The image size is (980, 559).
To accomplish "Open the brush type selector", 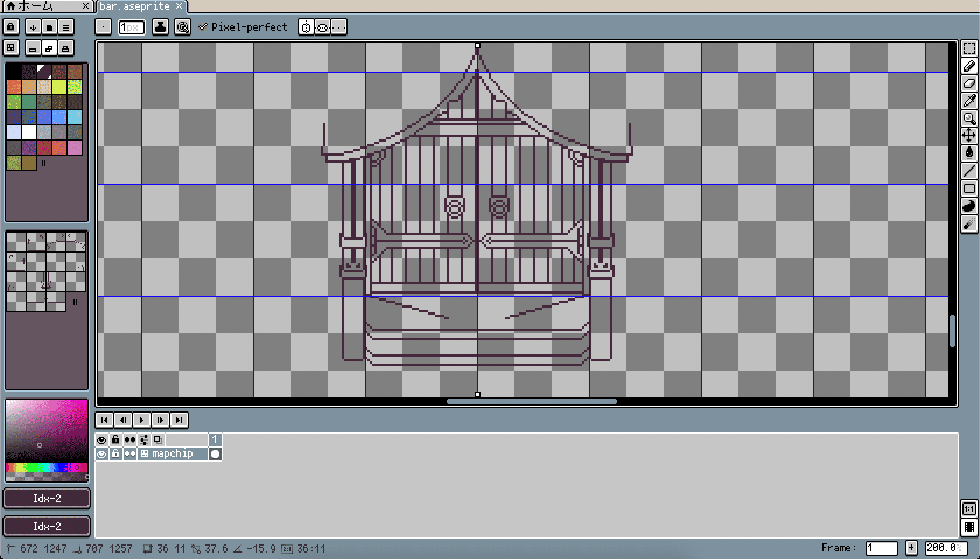I will point(103,27).
